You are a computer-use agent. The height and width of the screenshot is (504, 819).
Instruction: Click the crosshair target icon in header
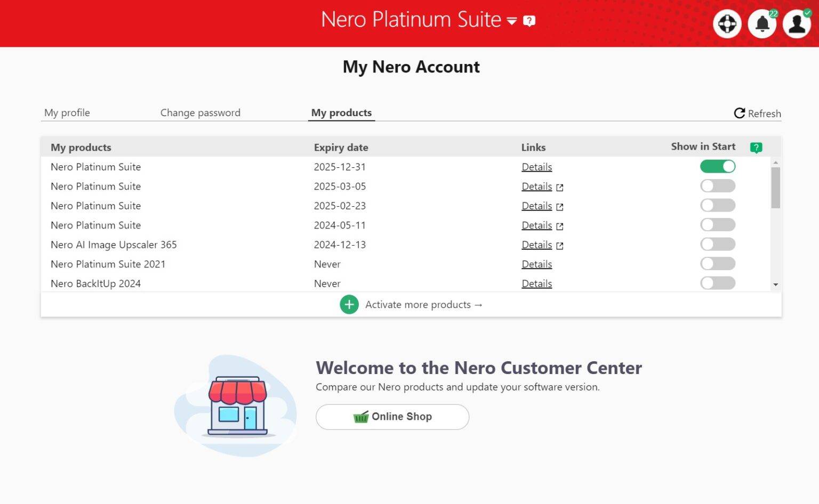[x=728, y=23]
